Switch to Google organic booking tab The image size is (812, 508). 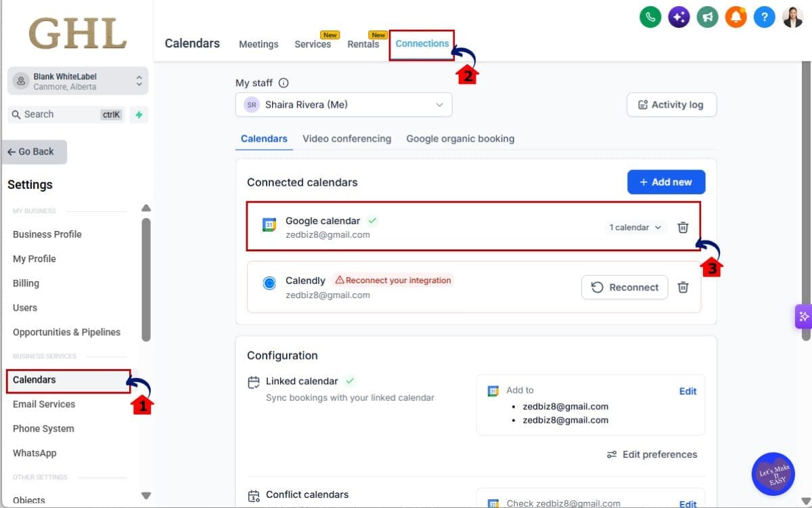tap(460, 138)
